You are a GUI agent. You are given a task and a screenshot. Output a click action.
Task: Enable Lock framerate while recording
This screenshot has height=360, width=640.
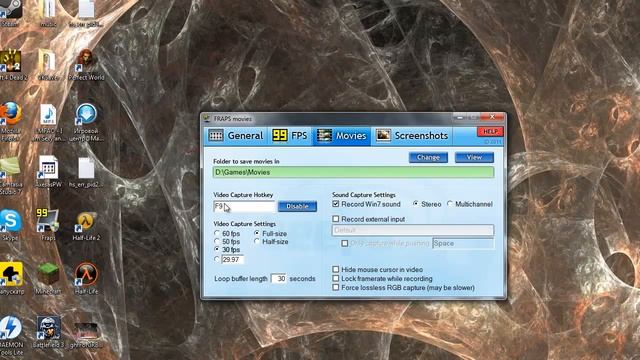(x=336, y=278)
